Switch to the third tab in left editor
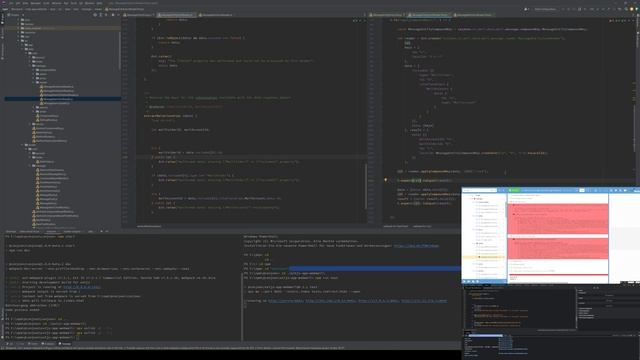Viewport: 640px width, 360px height. (x=216, y=15)
